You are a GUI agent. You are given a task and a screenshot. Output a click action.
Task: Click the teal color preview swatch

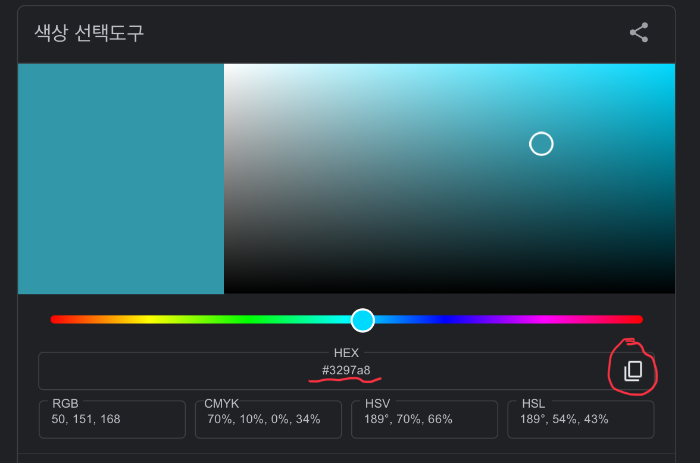[121, 179]
